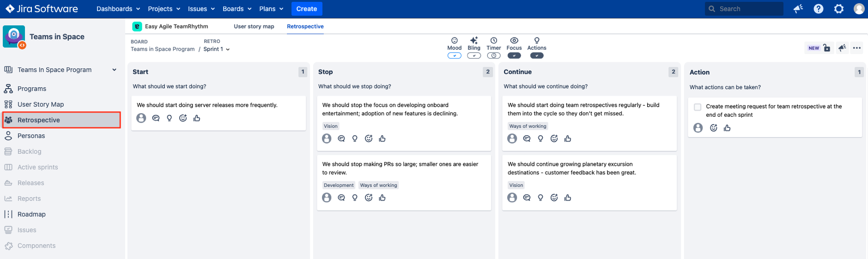Click the Actions lightbulb icon
Screen dimensions: 868x259
point(537,41)
